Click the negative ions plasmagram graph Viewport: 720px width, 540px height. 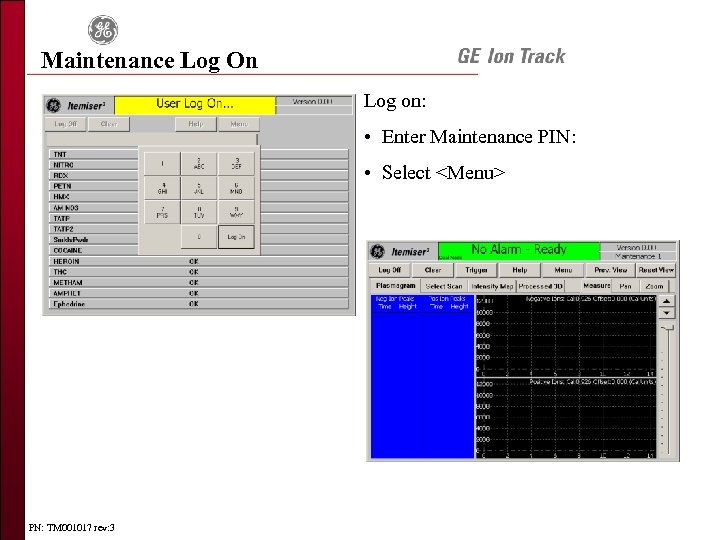(x=566, y=335)
